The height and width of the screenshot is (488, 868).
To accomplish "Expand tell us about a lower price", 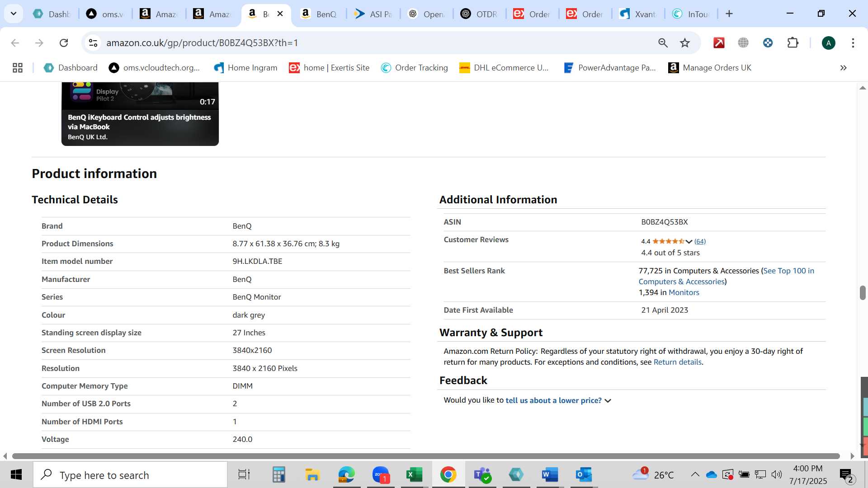I will click(558, 400).
